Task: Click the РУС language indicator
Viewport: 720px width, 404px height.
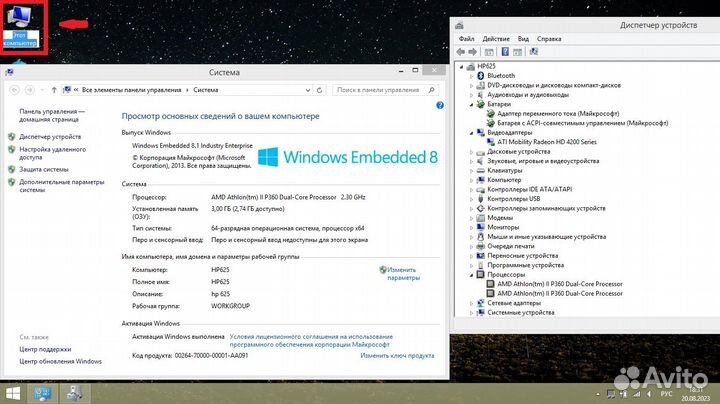Action: [666, 394]
